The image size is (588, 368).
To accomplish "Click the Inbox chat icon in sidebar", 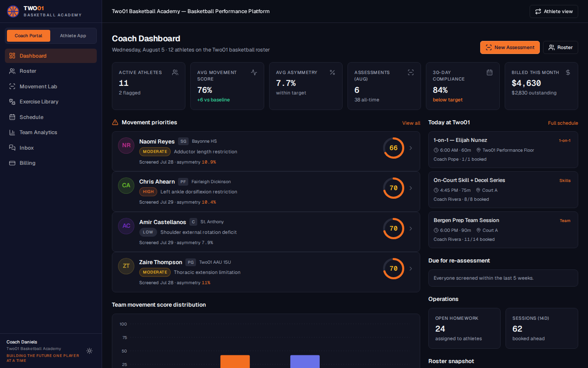I will click(12, 148).
